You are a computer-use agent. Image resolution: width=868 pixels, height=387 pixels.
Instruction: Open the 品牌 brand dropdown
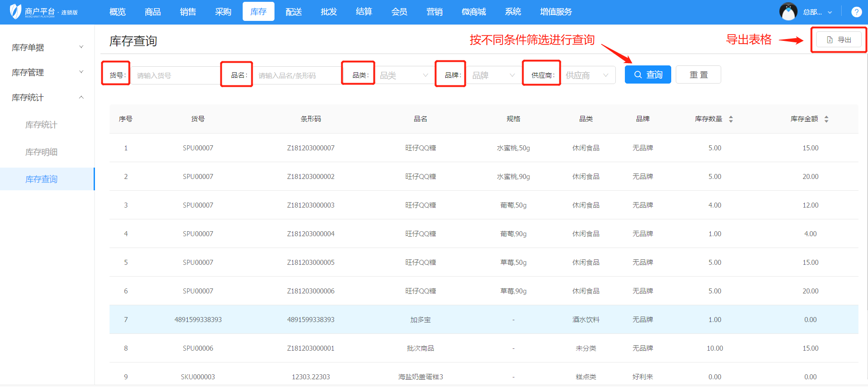click(x=493, y=75)
